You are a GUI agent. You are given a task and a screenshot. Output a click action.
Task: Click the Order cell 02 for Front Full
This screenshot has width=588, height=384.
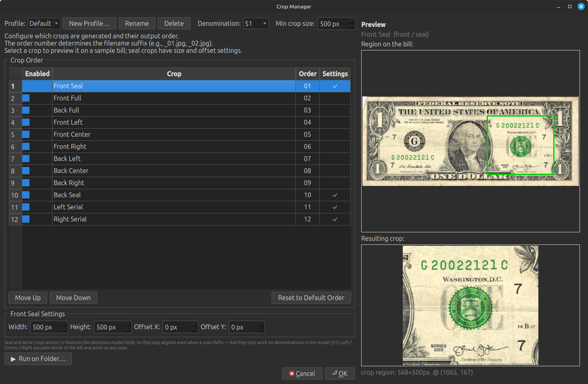tap(308, 98)
